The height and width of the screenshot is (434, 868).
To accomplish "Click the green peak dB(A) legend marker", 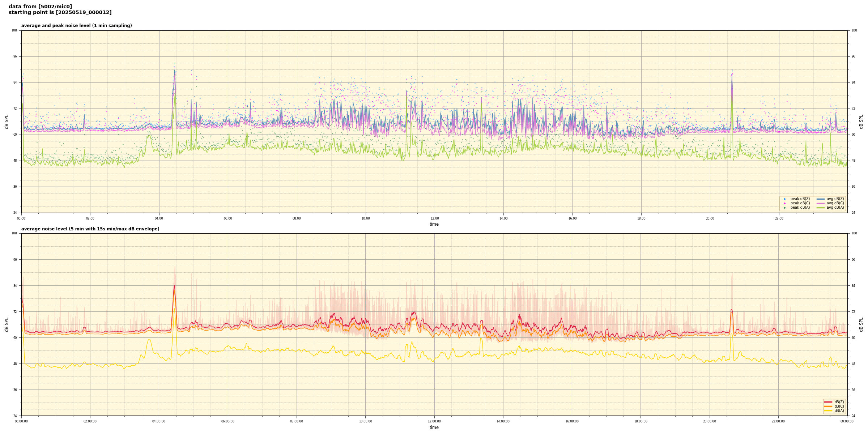I will tap(784, 208).
